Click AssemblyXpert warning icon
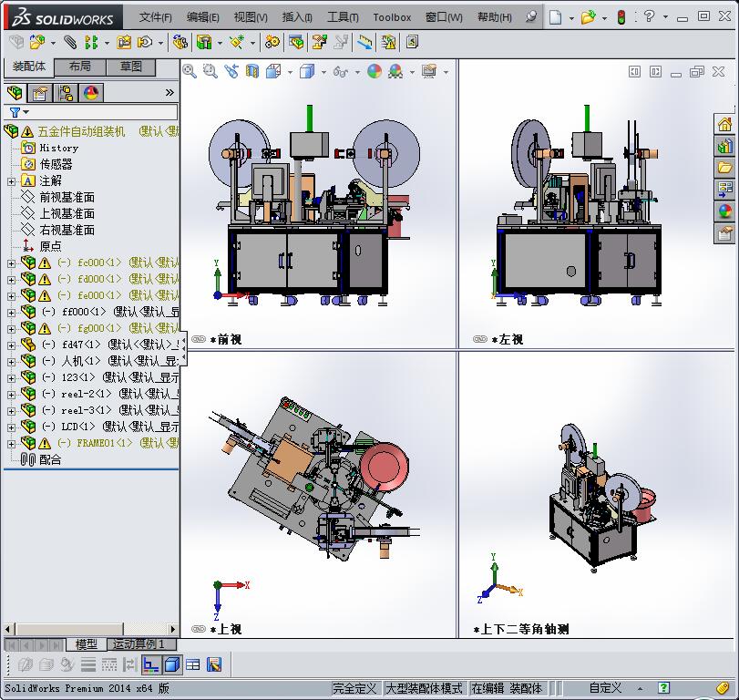Image resolution: width=739 pixels, height=700 pixels. (389, 43)
